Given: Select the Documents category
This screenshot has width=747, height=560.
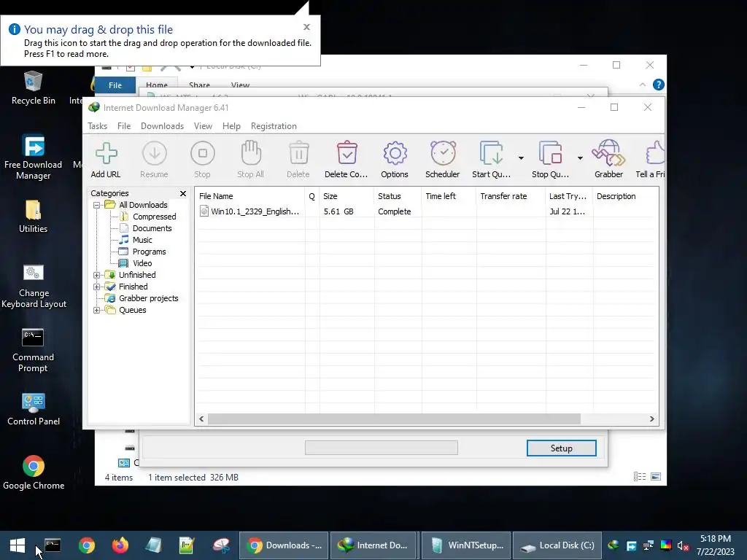Looking at the screenshot, I should [x=152, y=228].
